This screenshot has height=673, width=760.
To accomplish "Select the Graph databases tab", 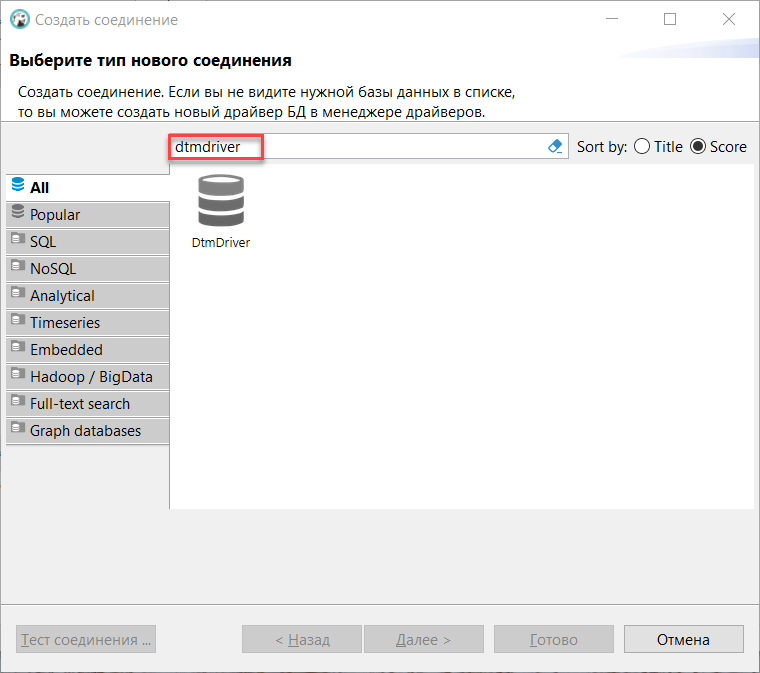I will coord(85,431).
